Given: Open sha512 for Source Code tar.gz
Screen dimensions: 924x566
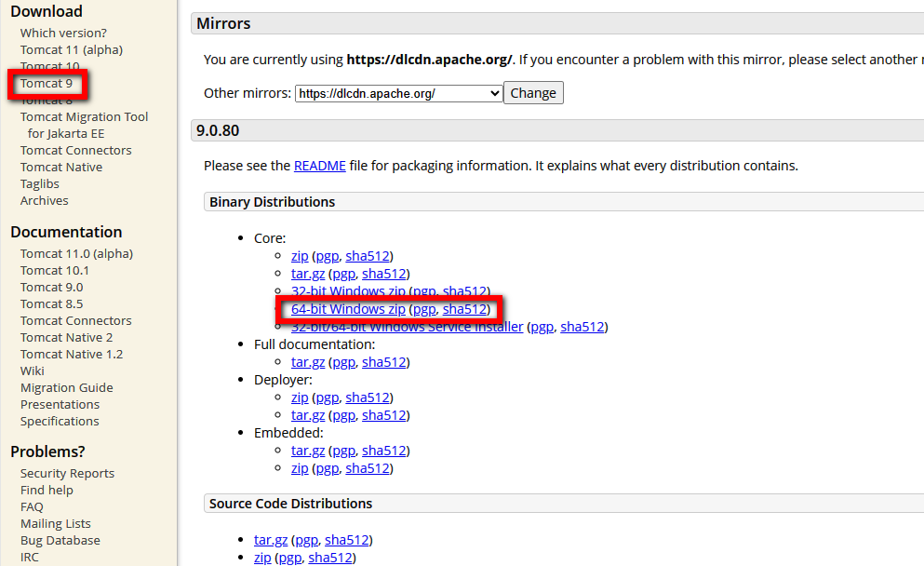Looking at the screenshot, I should (347, 540).
